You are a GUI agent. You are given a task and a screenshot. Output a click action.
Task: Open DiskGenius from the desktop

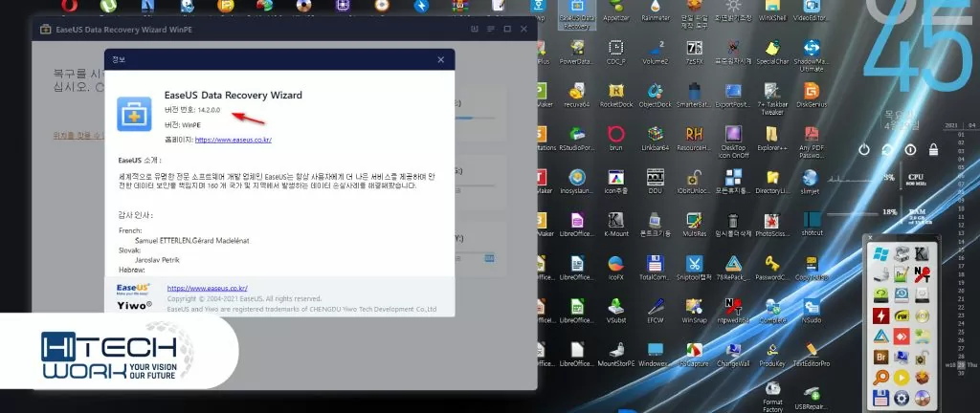[x=812, y=96]
